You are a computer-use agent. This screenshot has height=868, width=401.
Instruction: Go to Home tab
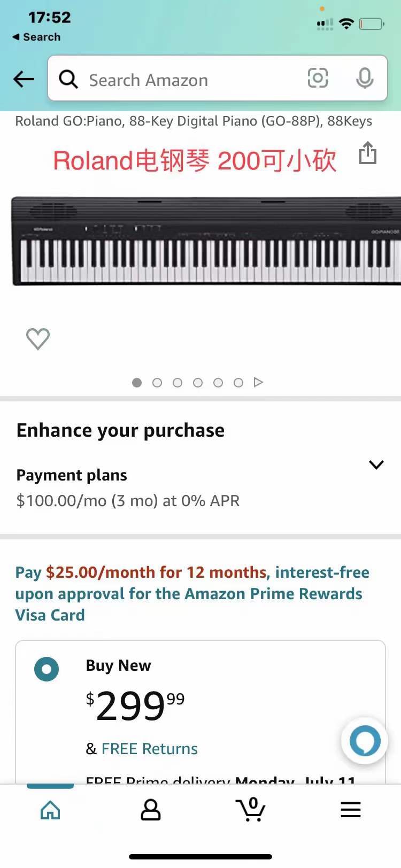(50, 809)
